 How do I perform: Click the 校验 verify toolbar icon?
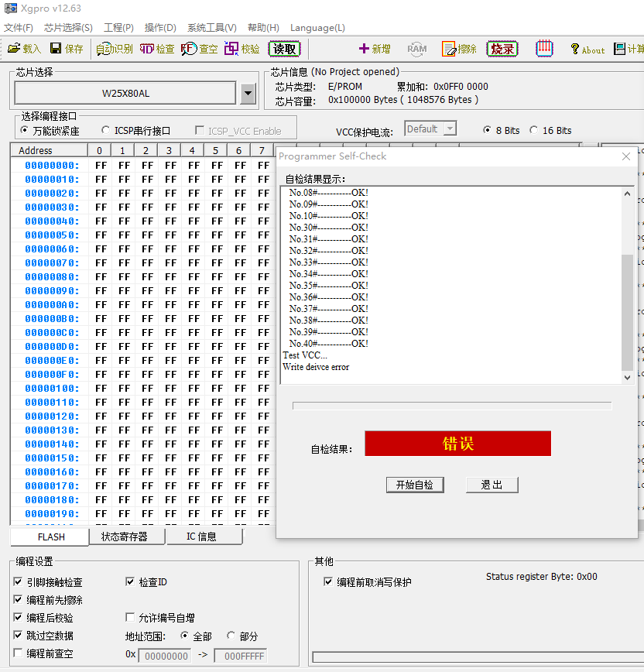pos(241,49)
